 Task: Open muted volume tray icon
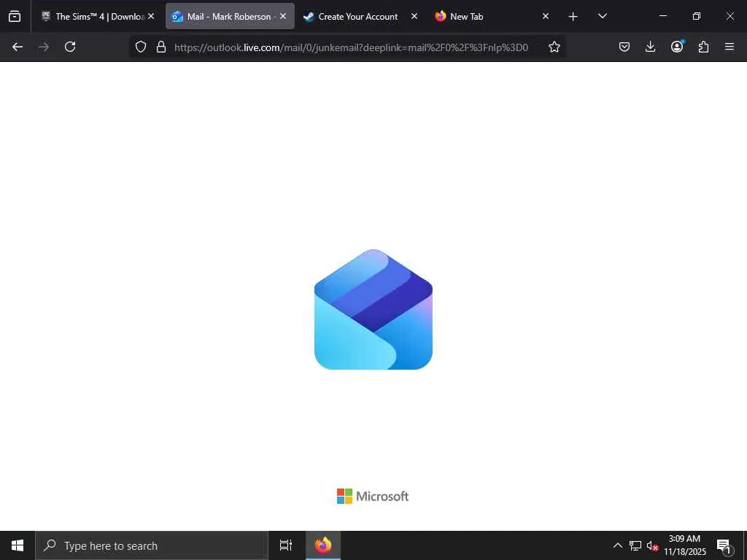(653, 546)
